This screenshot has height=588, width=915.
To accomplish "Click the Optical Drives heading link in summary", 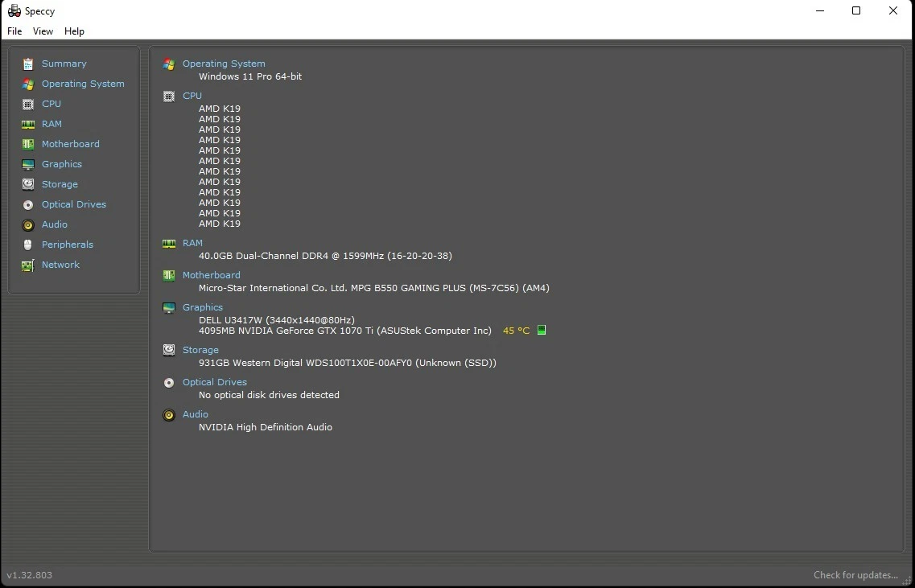I will point(215,382).
